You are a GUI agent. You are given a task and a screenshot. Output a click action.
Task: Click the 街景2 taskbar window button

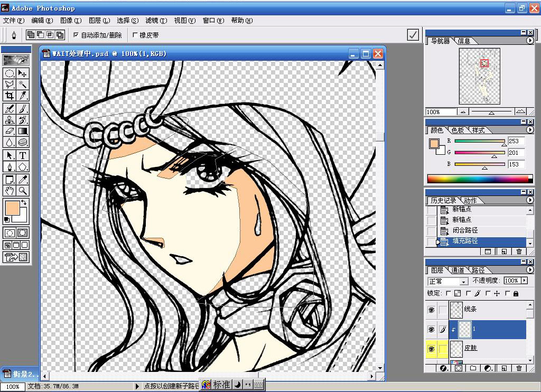click(x=20, y=374)
